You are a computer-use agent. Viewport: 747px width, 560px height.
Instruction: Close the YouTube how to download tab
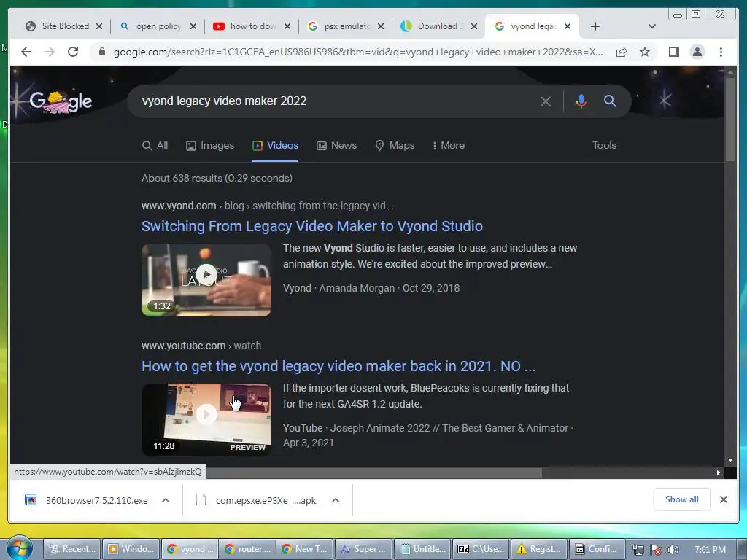tap(287, 26)
